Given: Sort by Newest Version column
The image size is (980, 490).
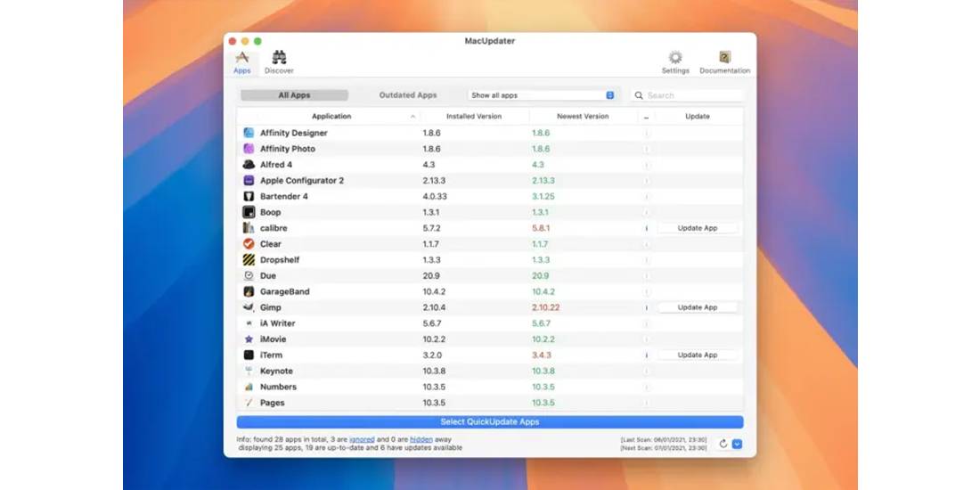Looking at the screenshot, I should pos(583,116).
